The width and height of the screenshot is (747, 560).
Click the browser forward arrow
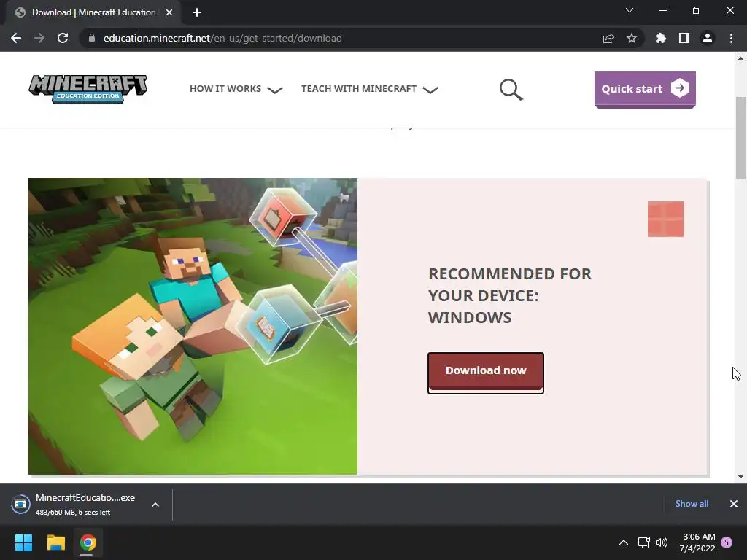(39, 38)
